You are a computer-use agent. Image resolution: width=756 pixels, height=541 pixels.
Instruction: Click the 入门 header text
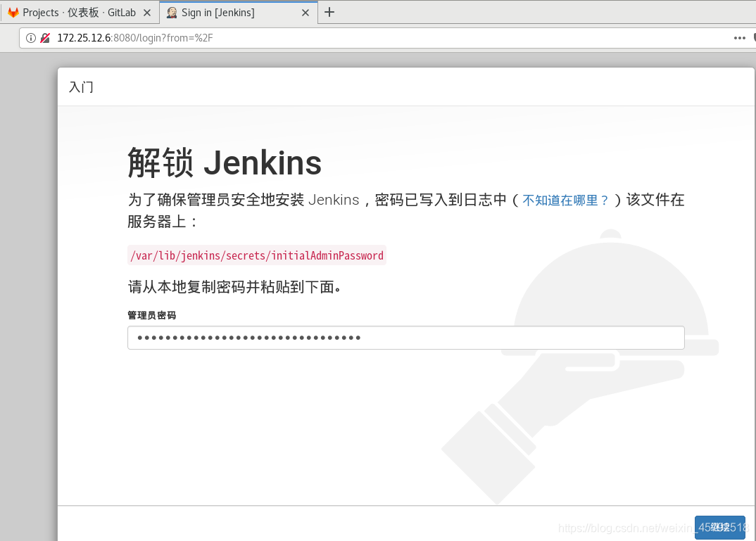coord(81,87)
